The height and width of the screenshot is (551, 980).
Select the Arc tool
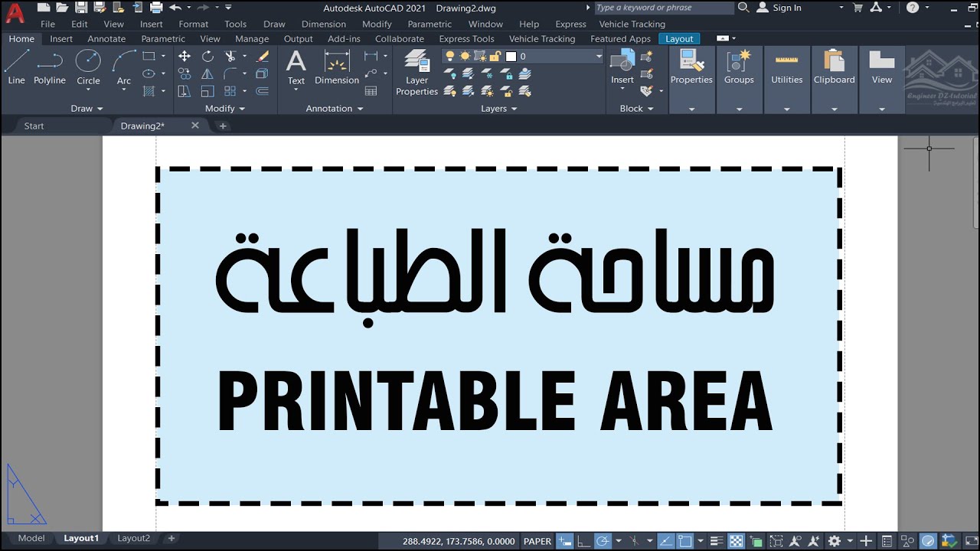tap(124, 67)
